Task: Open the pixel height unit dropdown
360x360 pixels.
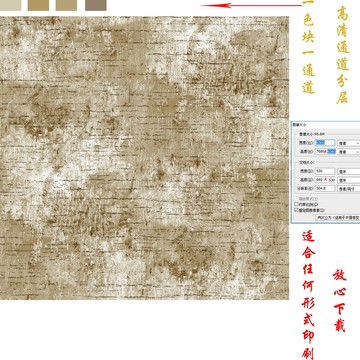Action: [349, 152]
